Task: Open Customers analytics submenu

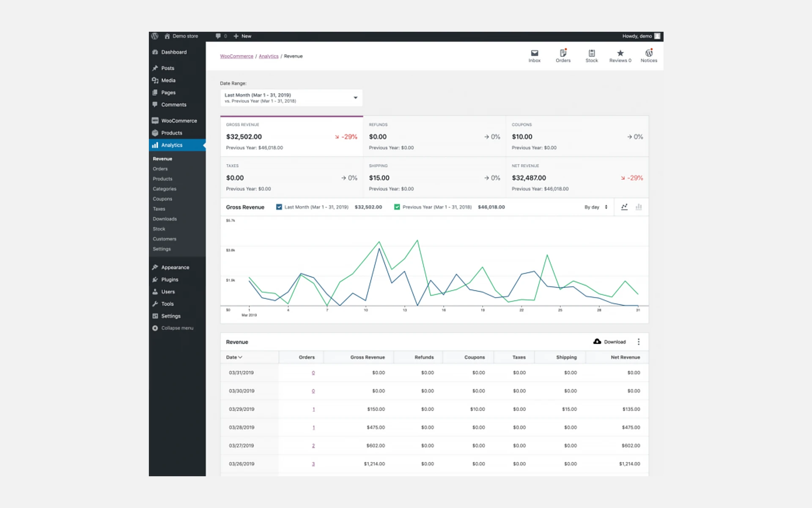Action: [165, 239]
